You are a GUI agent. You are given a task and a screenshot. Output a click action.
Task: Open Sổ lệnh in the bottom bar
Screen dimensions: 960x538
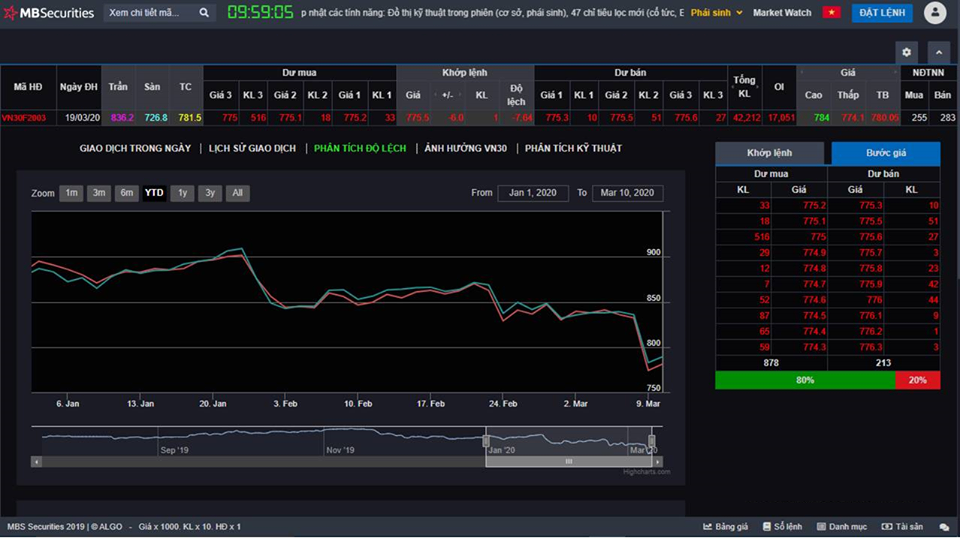(x=782, y=526)
